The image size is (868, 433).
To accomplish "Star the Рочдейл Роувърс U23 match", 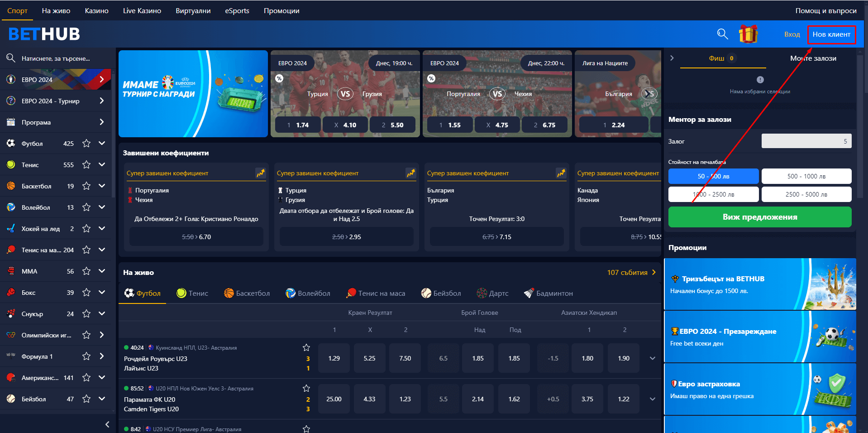I will tap(306, 347).
